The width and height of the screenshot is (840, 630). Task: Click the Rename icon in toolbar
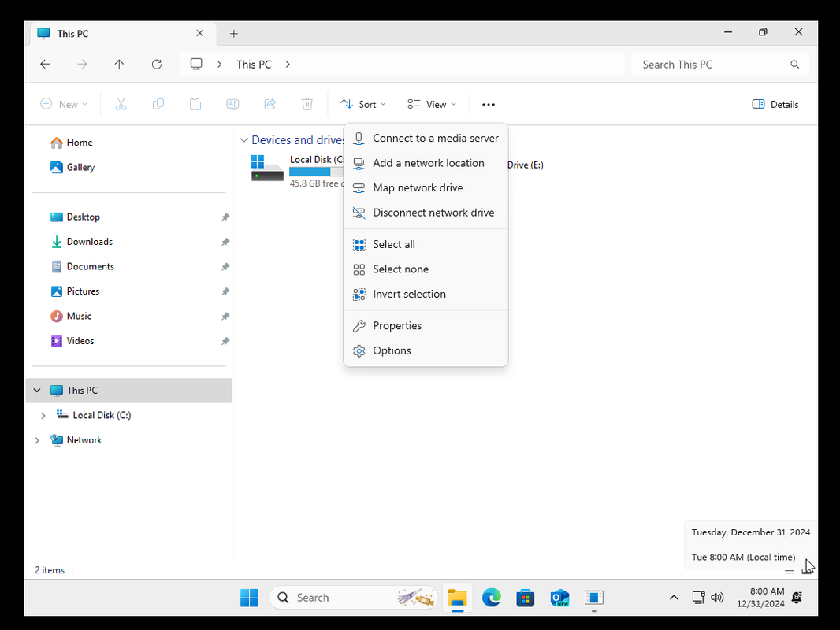pos(232,105)
